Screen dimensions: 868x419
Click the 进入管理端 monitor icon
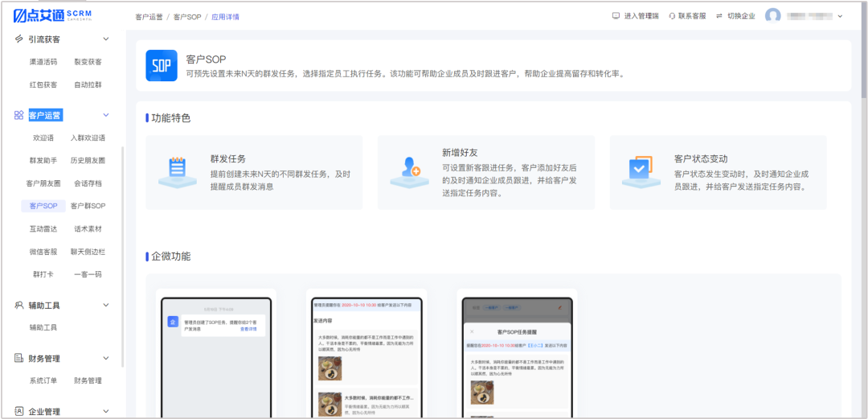(616, 16)
